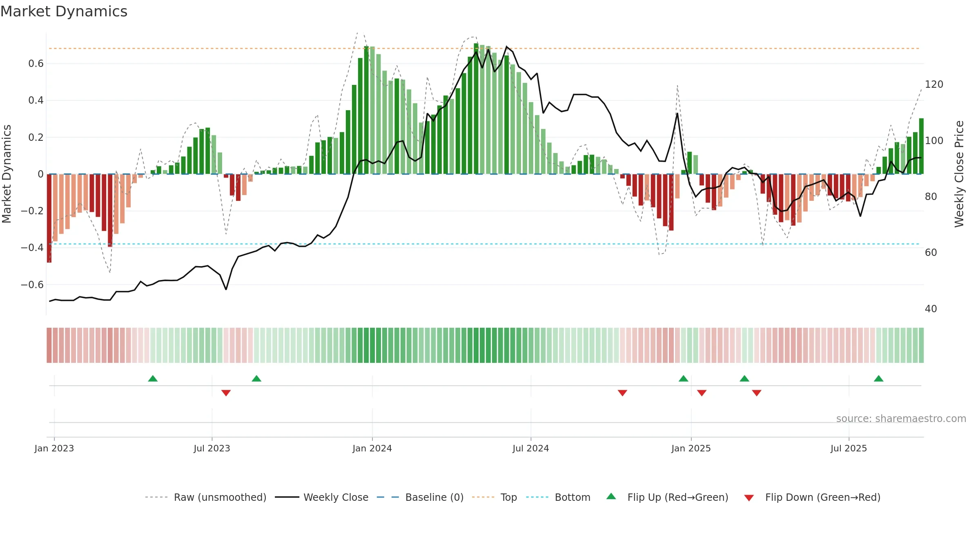Screen dimensions: 980x551
Task: Click the green flip-up marker in late Aug 2023
Action: click(256, 378)
